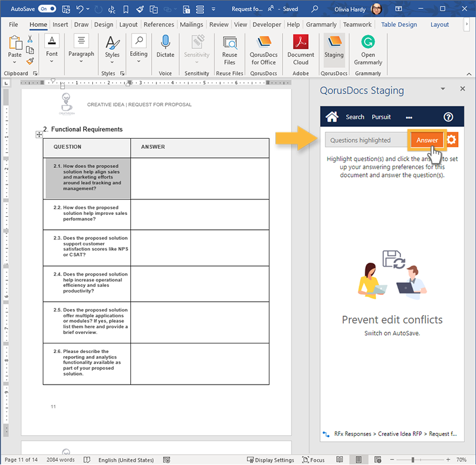
Task: Switch to Focus mode
Action: tap(314, 460)
